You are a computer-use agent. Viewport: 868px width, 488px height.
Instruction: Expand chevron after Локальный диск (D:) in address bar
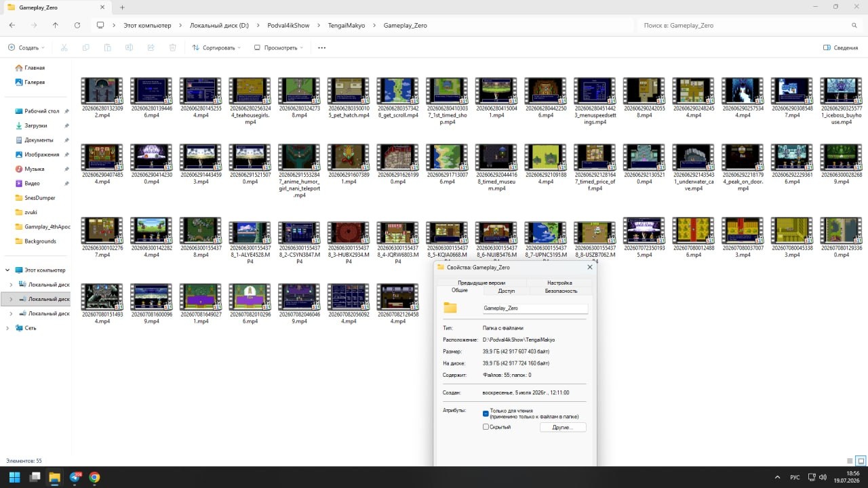(258, 26)
